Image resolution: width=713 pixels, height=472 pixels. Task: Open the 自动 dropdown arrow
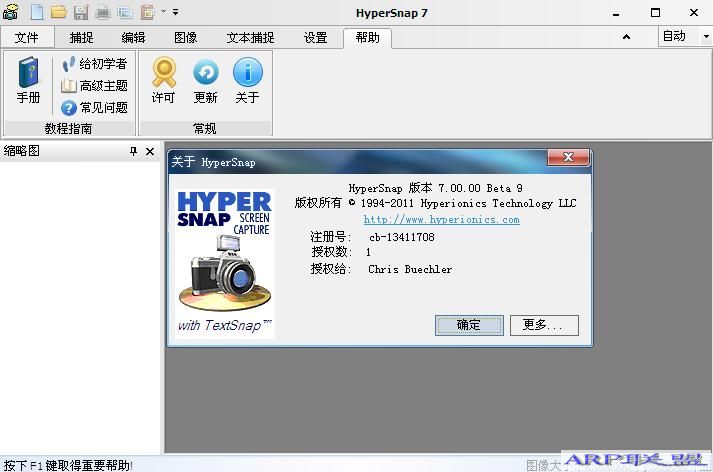(706, 36)
